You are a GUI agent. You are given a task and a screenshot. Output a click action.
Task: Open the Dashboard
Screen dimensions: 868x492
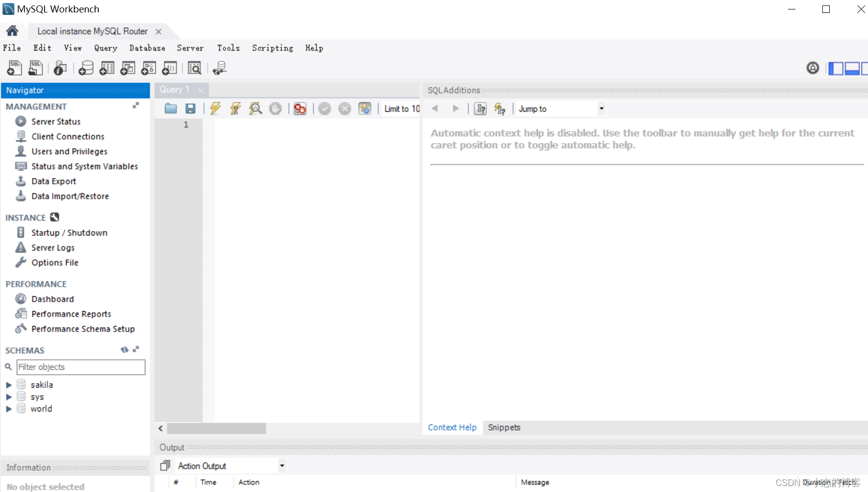pyautogui.click(x=53, y=299)
